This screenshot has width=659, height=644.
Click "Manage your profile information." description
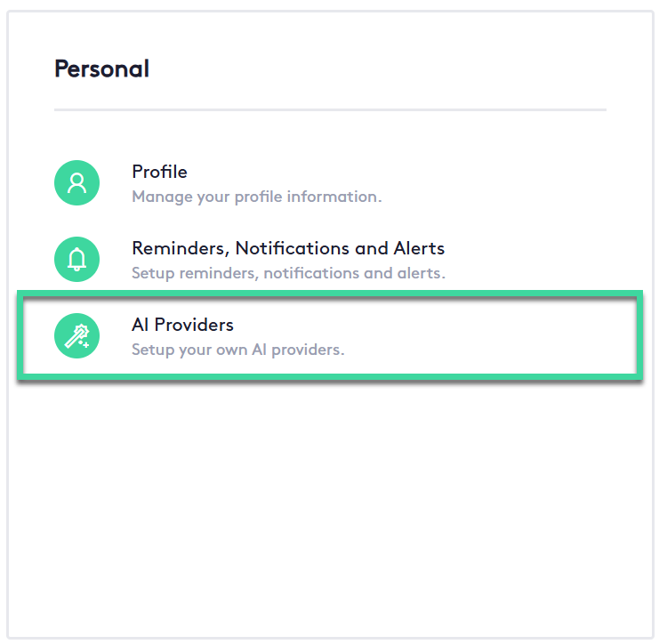(x=256, y=197)
